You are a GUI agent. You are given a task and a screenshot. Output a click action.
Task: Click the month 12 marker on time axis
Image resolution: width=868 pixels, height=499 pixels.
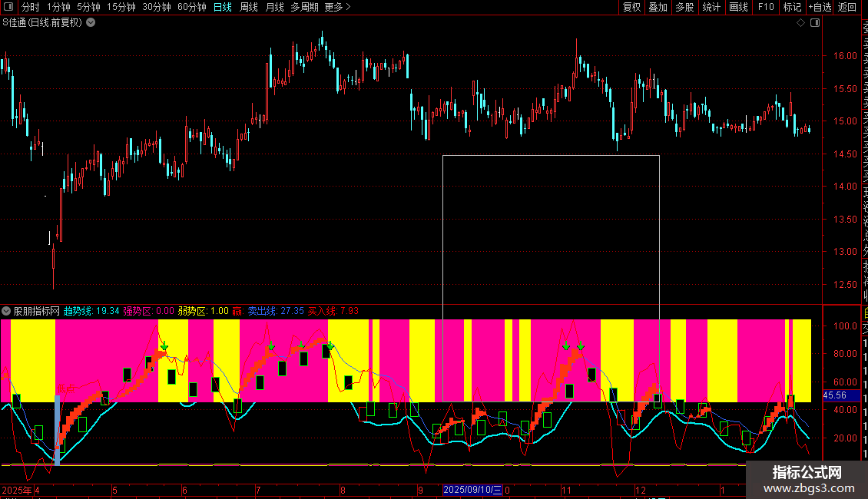click(641, 490)
